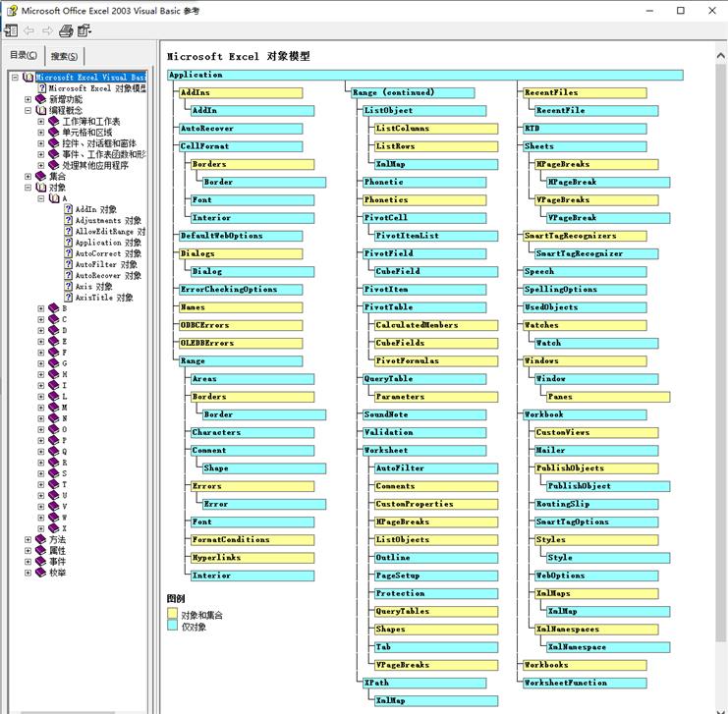Click the help page icon for AddIn 对象
The width and height of the screenshot is (728, 714).
pyautogui.click(x=68, y=209)
